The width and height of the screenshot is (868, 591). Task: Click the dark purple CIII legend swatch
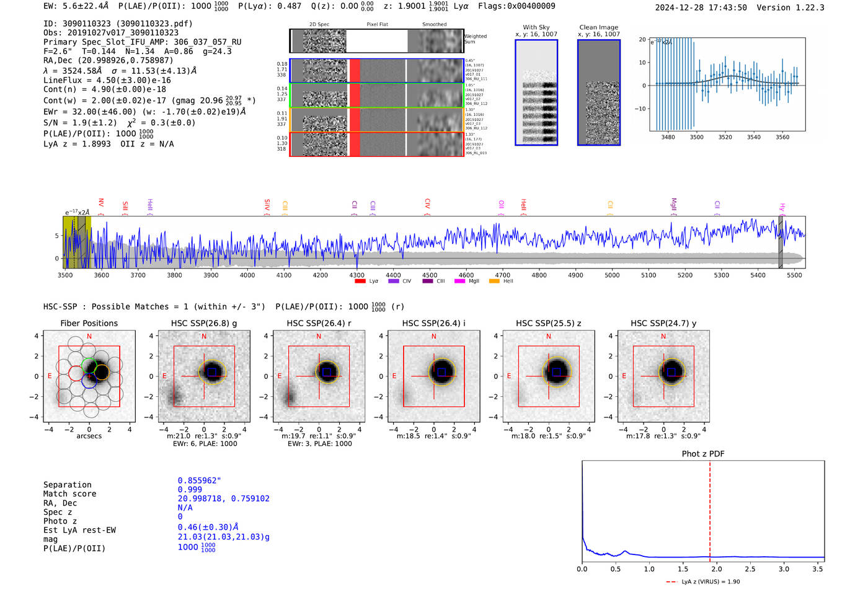(428, 282)
